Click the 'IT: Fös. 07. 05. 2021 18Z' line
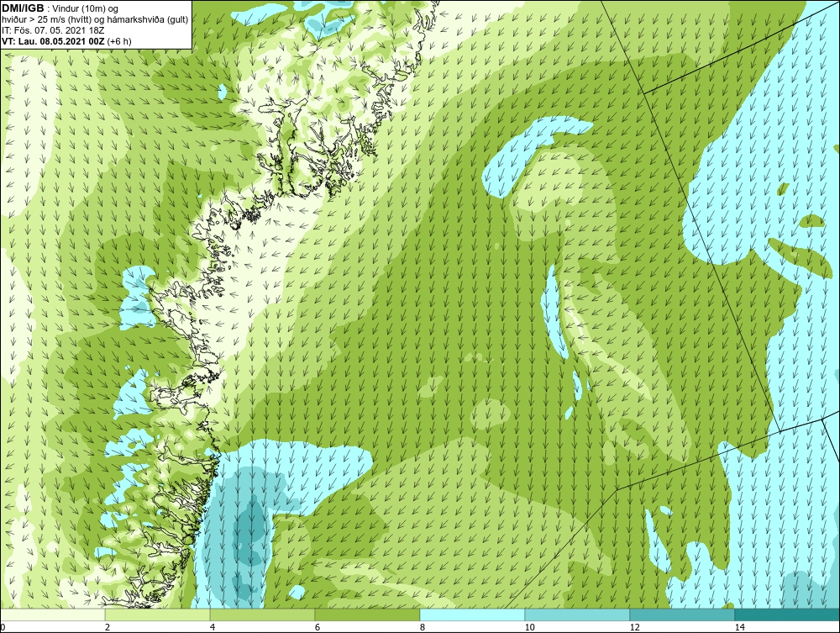Image resolution: width=840 pixels, height=633 pixels. pyautogui.click(x=53, y=30)
